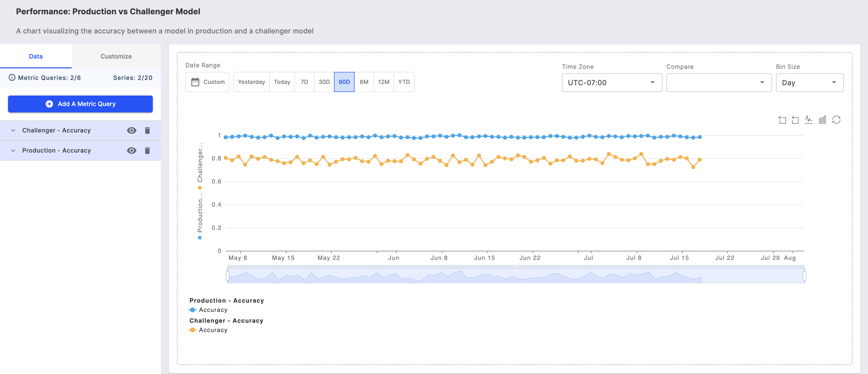The height and width of the screenshot is (374, 868).
Task: Select the 6M date range
Action: click(364, 82)
